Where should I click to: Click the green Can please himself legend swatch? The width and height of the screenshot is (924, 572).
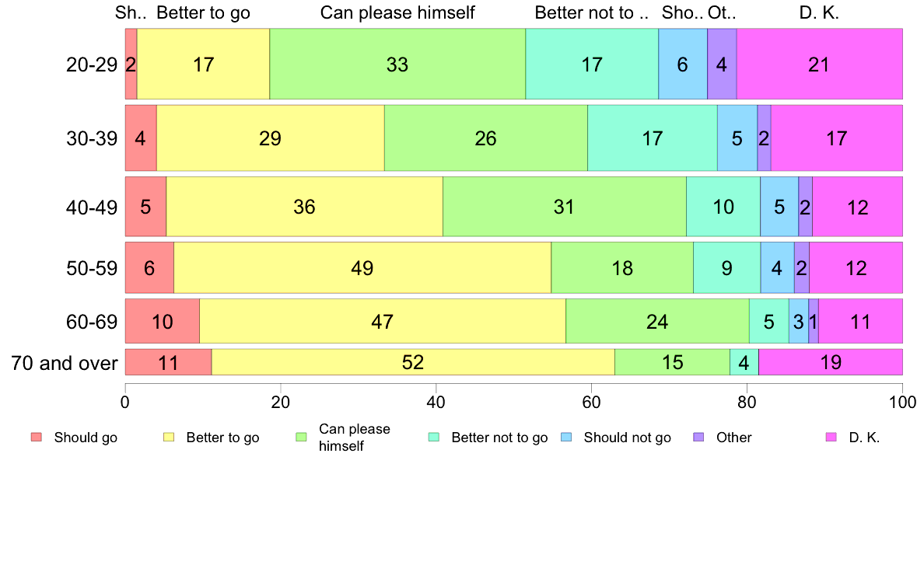tap(302, 438)
